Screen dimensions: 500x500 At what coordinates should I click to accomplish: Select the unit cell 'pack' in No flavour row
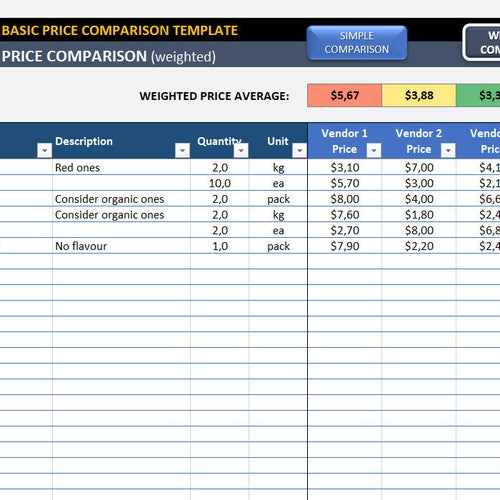coord(278,246)
